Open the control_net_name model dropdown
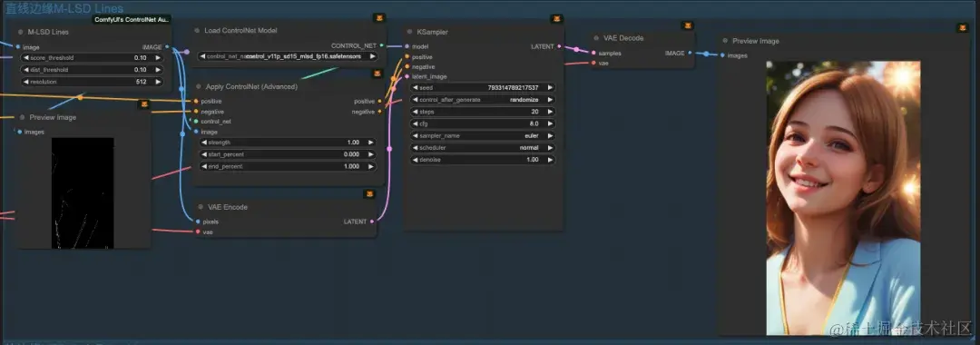Image resolution: width=980 pixels, height=345 pixels. (x=289, y=56)
